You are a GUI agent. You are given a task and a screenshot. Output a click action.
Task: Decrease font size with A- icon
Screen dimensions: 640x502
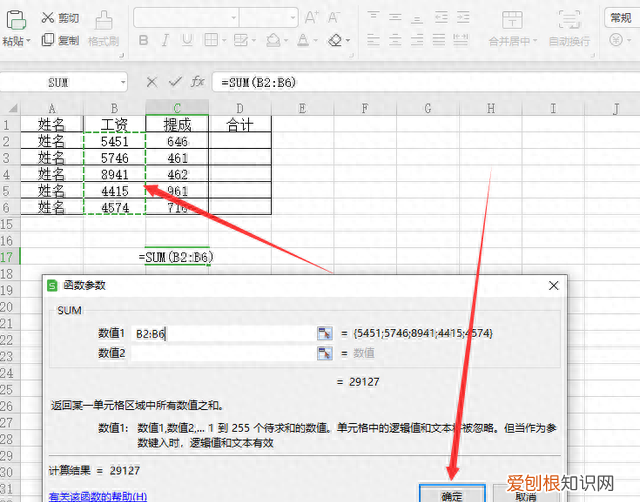333,17
